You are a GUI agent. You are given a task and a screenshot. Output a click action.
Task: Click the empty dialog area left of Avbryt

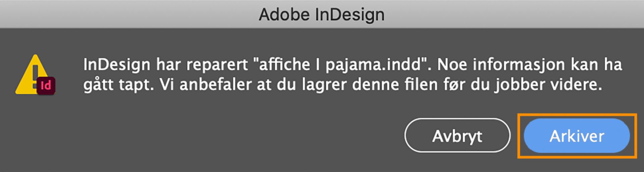point(235,136)
